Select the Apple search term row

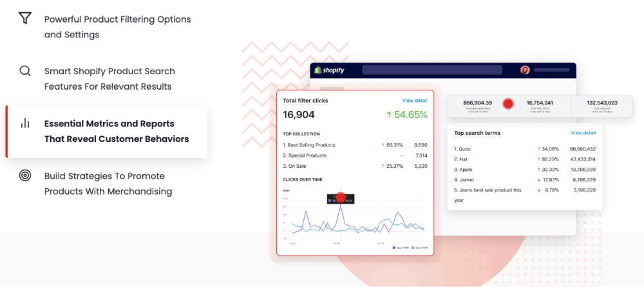click(x=525, y=170)
